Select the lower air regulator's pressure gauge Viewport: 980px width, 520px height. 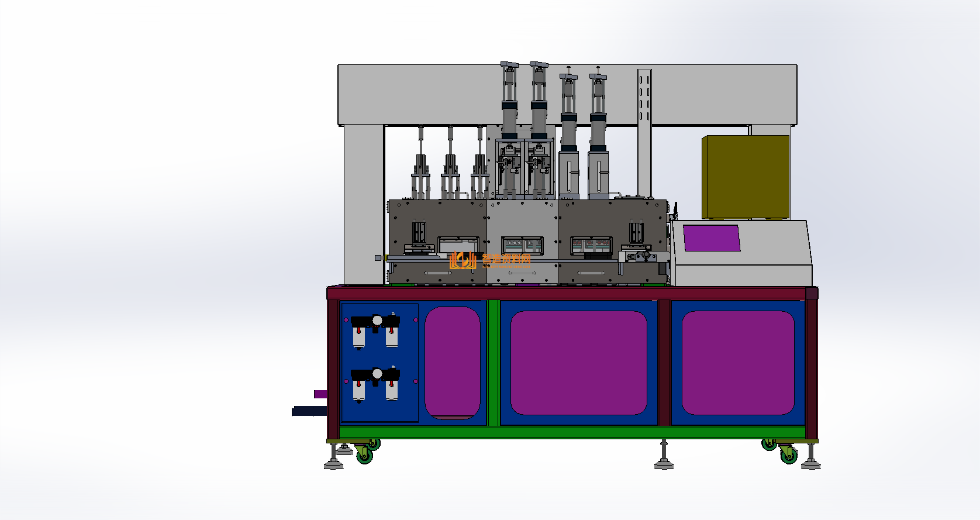coord(377,374)
